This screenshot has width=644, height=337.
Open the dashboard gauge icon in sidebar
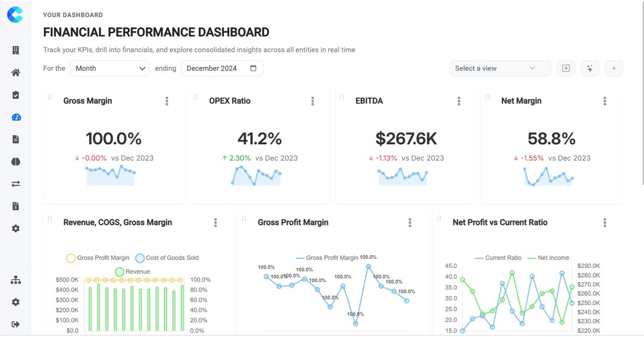15,117
